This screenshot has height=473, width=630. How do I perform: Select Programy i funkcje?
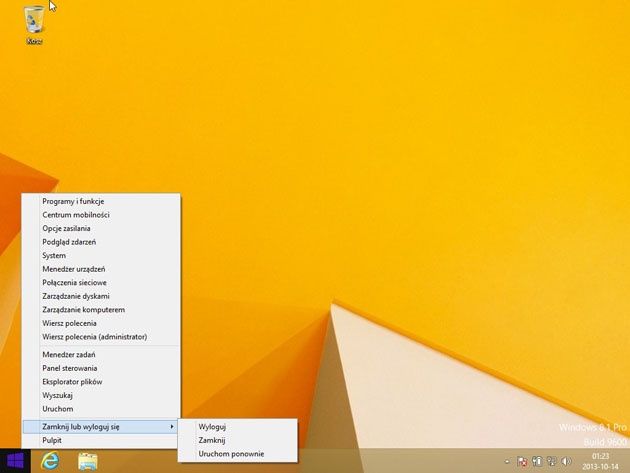coord(102,201)
